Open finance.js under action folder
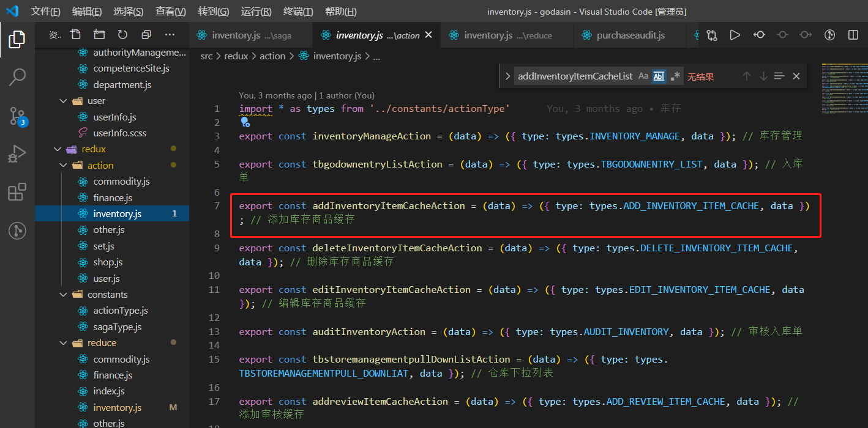868x428 pixels. click(113, 197)
